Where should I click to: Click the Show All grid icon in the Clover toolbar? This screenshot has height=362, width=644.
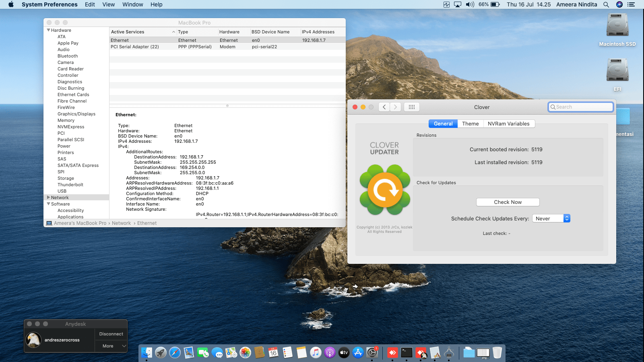pos(411,107)
